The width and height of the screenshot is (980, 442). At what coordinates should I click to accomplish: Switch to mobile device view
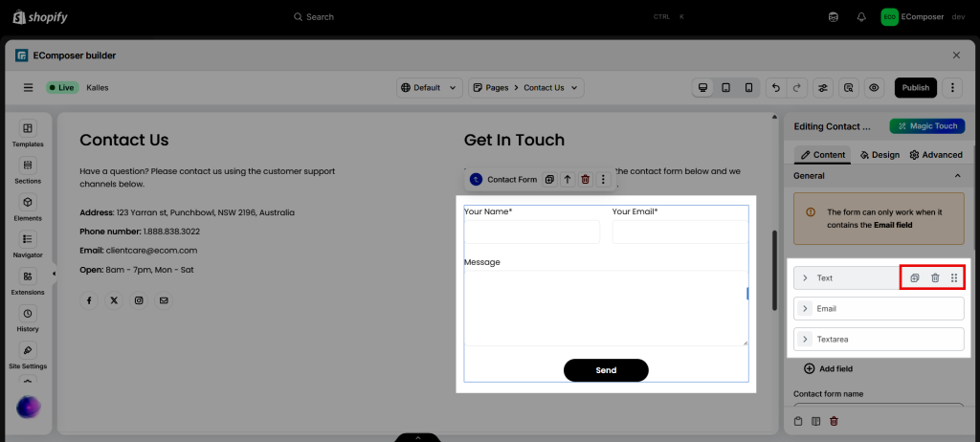(748, 88)
